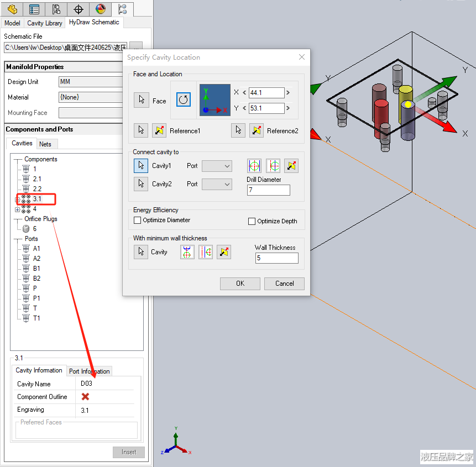
Task: Open the PropertyManager list icon tab
Action: click(x=34, y=9)
